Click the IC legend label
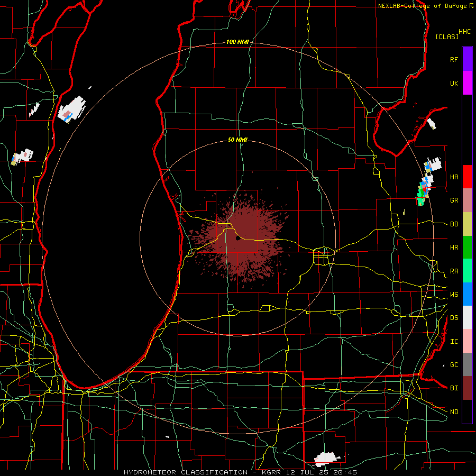Image resolution: width=476 pixels, height=476 pixels. [454, 342]
